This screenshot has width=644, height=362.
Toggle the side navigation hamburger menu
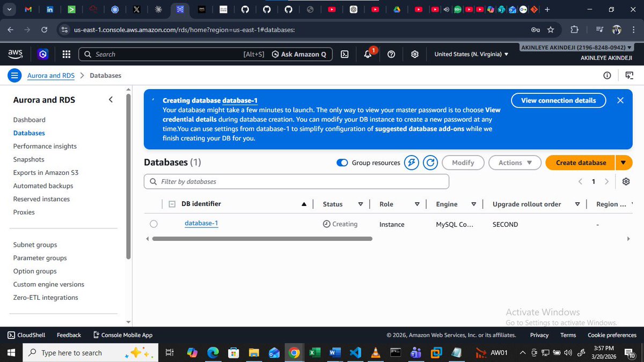[14, 76]
